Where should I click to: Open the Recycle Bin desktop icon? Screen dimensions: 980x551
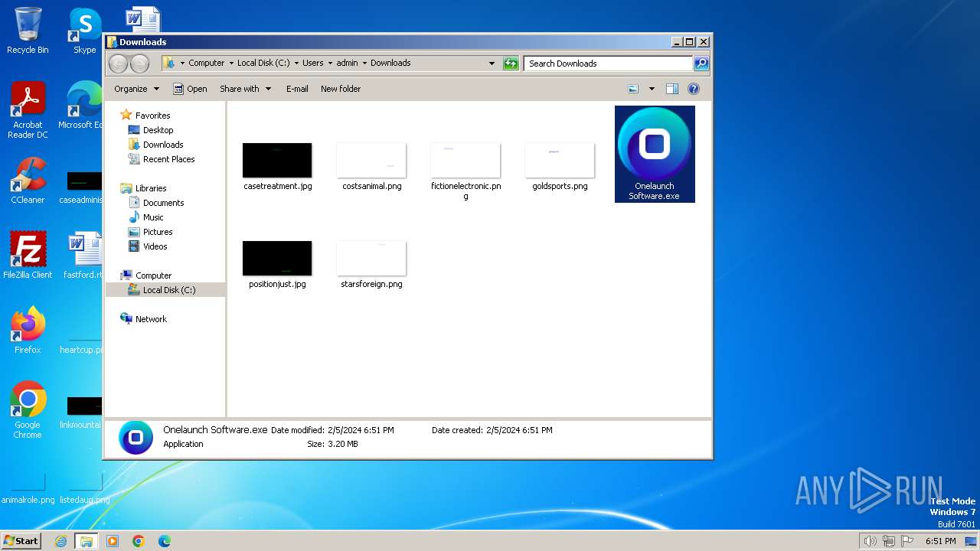[x=28, y=31]
